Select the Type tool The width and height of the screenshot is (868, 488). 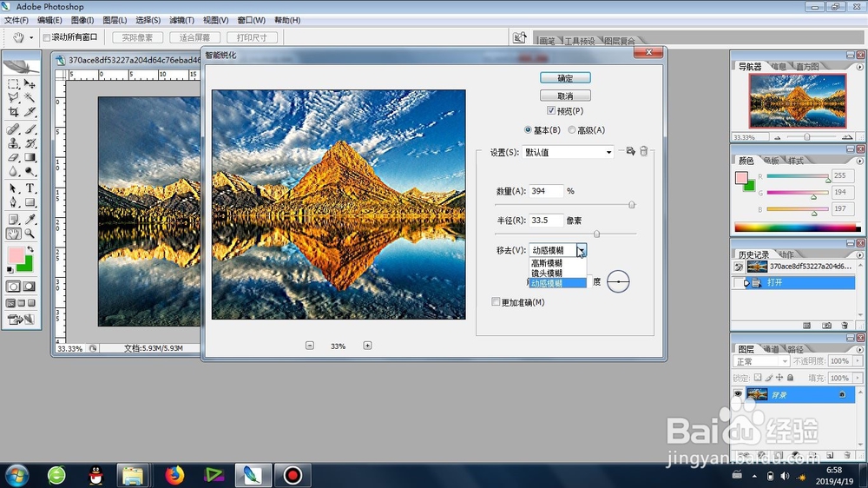coord(30,189)
